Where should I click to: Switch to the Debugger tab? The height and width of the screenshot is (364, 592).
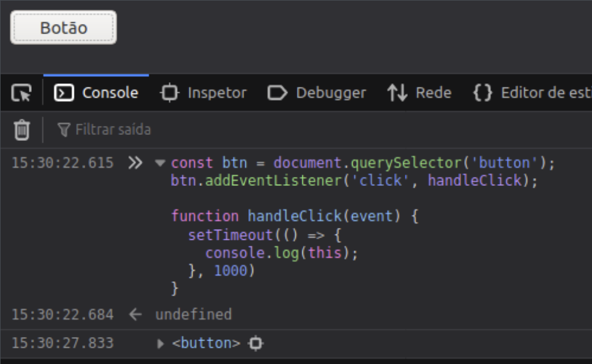[x=332, y=92]
